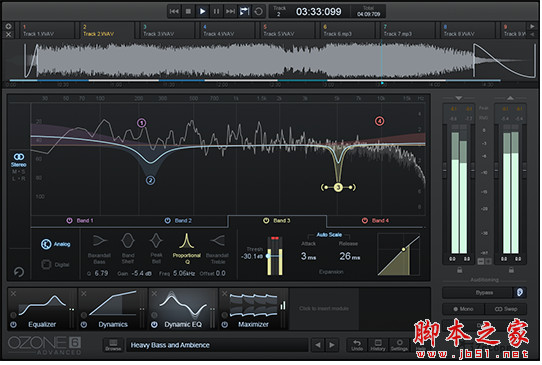
Task: Open the History panel
Action: (378, 345)
